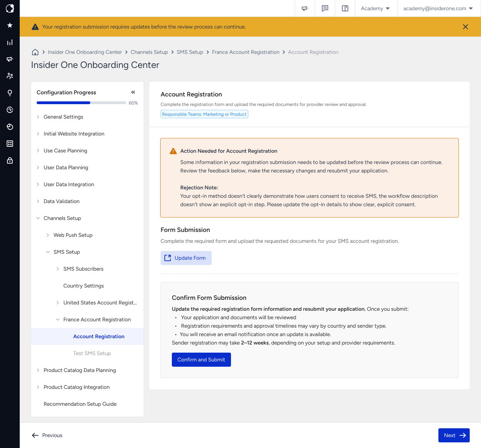The image size is (481, 448).
Task: Open the academy@insiderone.com account menu
Action: [438, 8]
